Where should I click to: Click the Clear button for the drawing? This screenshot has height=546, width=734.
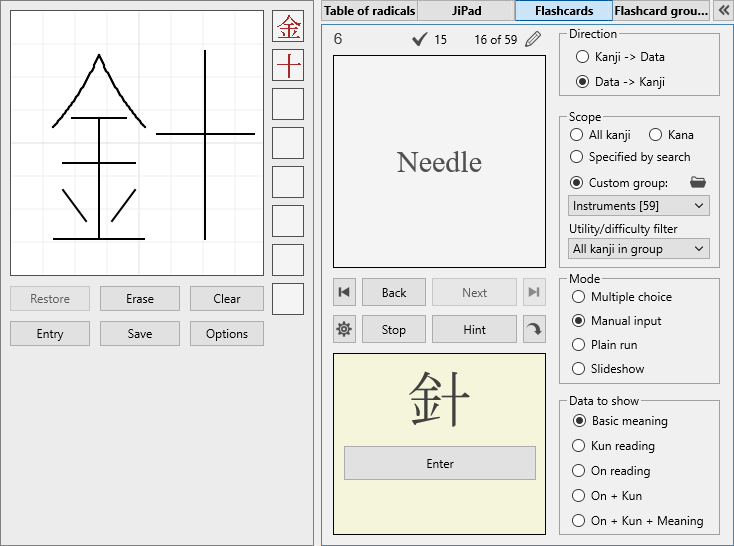[x=227, y=298]
